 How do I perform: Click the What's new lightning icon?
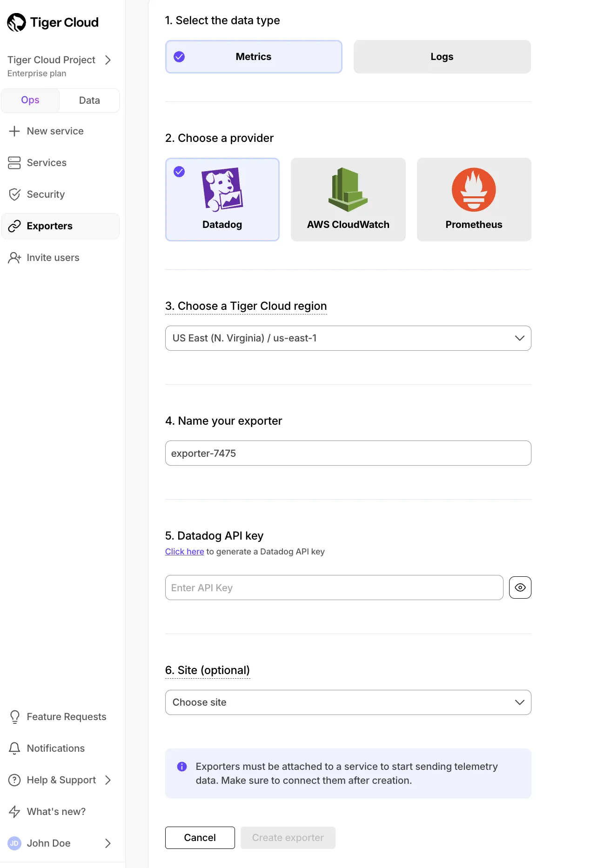click(14, 812)
